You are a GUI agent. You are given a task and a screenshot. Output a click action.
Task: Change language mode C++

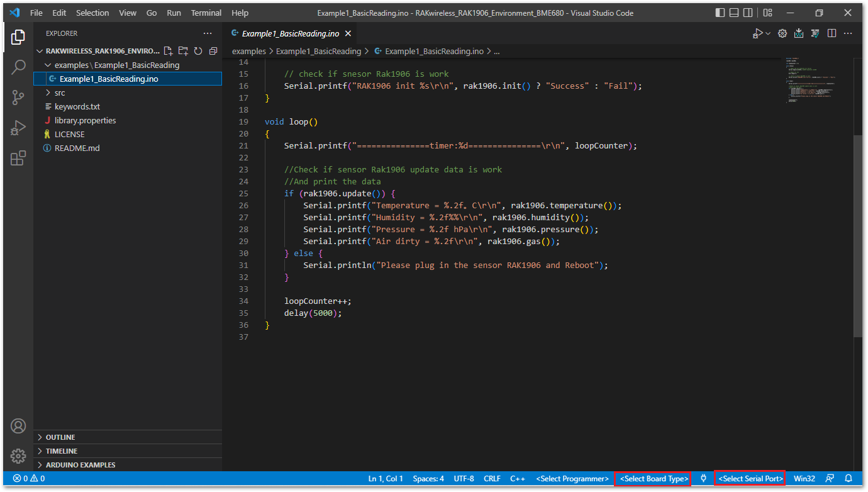click(x=518, y=479)
